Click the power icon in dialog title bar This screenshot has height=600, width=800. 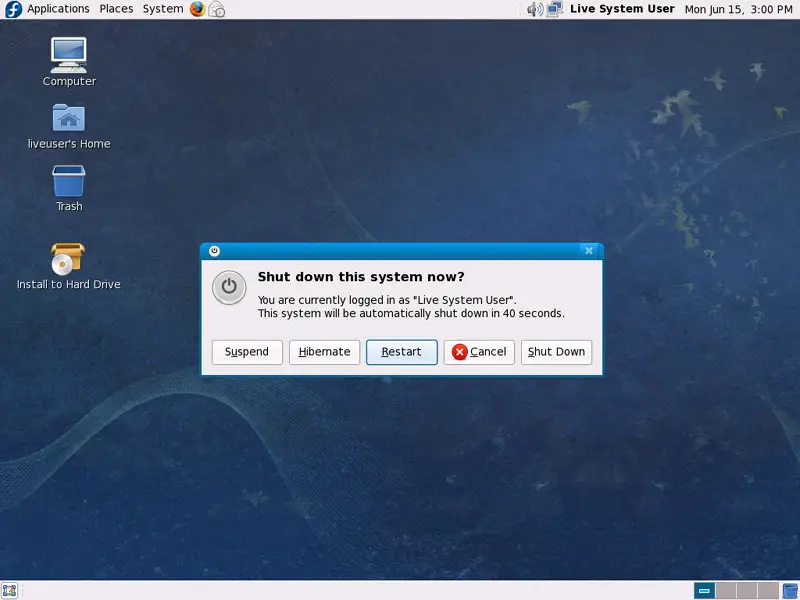(x=214, y=251)
